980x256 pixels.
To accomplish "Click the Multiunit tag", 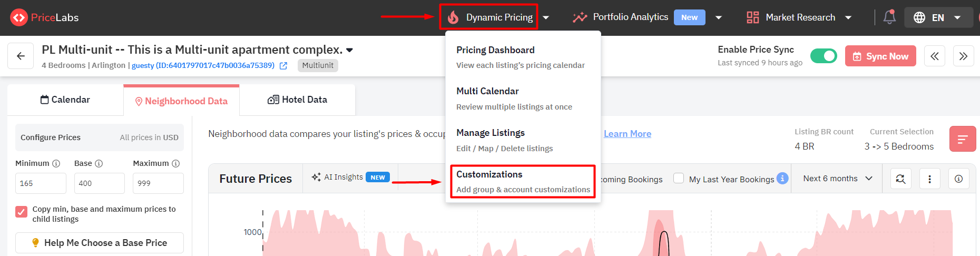I will [x=318, y=65].
